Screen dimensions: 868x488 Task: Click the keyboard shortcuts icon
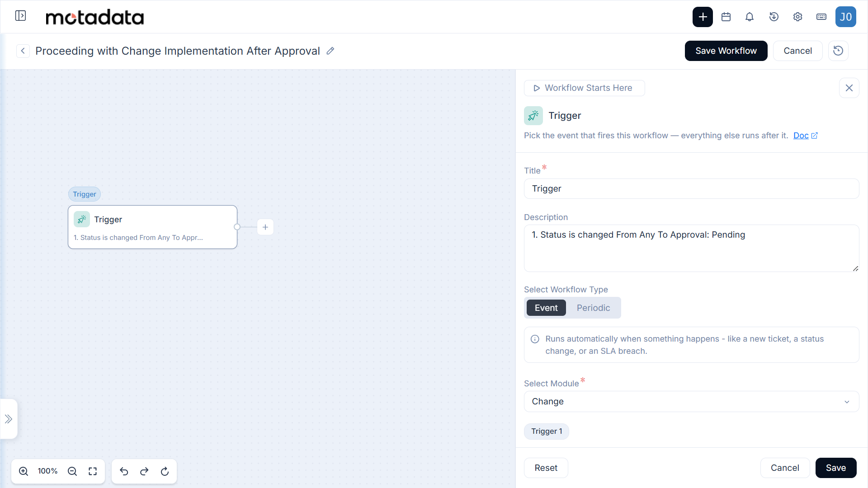pyautogui.click(x=821, y=17)
